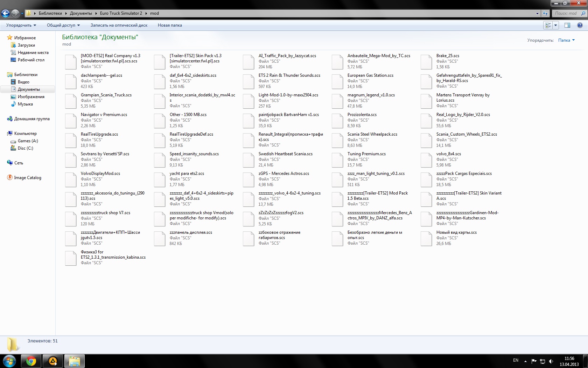Select Библиотеки in the navigation pane
Viewport: 588px width, 368px height.
(x=26, y=75)
